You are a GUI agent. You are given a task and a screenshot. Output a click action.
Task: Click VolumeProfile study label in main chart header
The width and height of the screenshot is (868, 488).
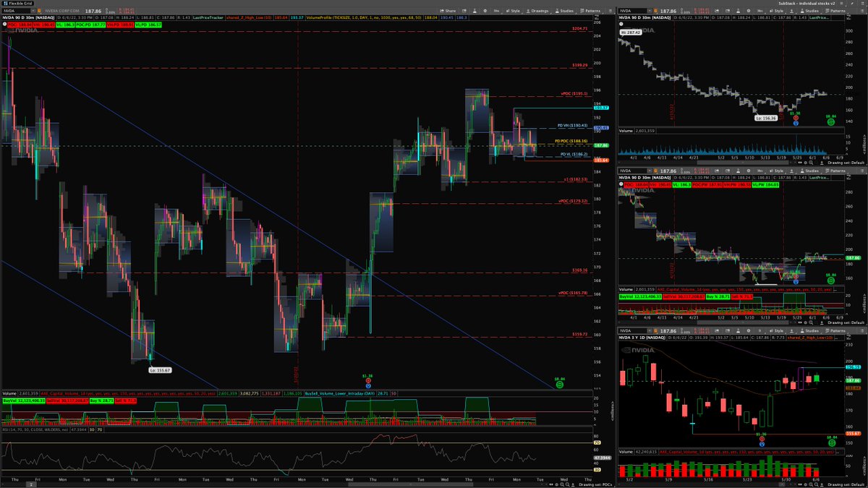click(x=363, y=17)
